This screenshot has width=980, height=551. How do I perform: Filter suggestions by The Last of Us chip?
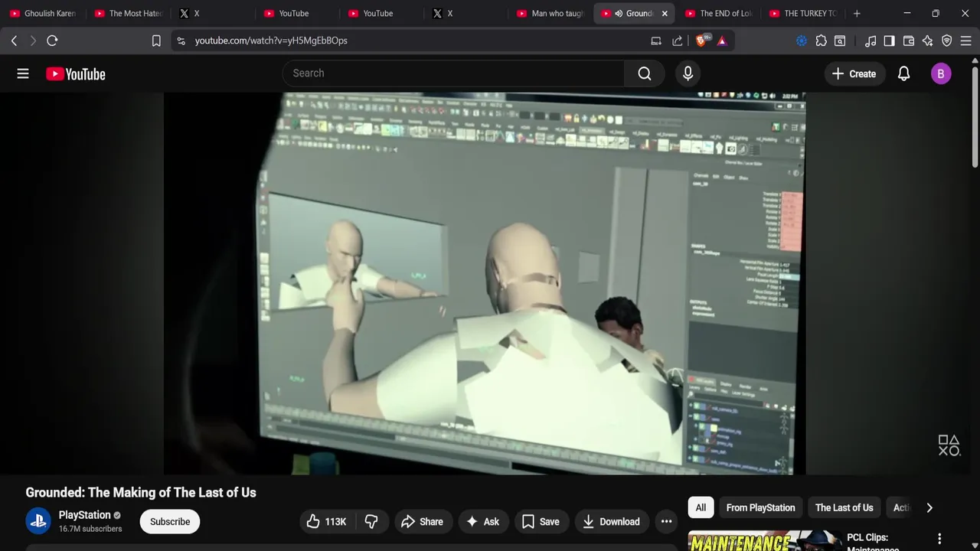tap(844, 507)
